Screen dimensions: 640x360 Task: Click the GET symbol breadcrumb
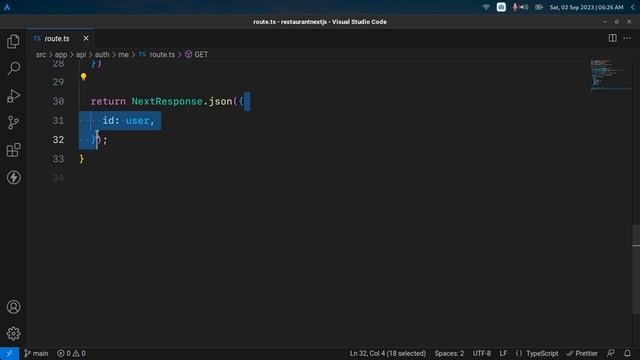click(x=196, y=55)
